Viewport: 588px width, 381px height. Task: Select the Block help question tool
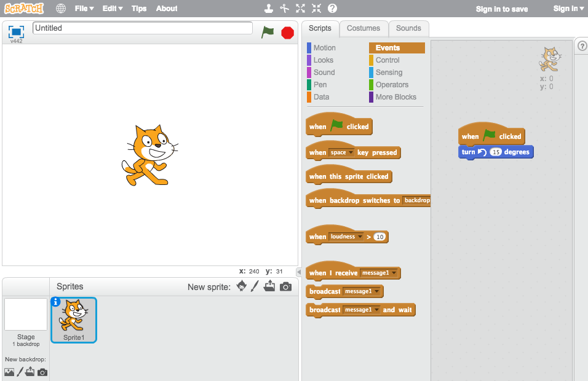[x=332, y=8]
